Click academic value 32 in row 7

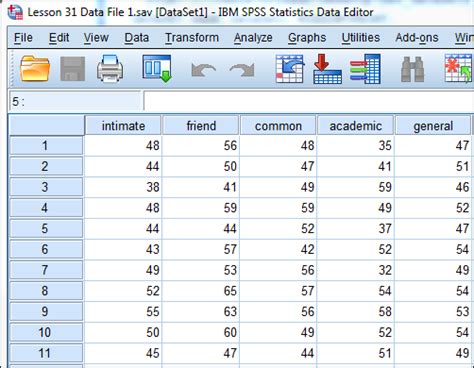pyautogui.click(x=356, y=270)
